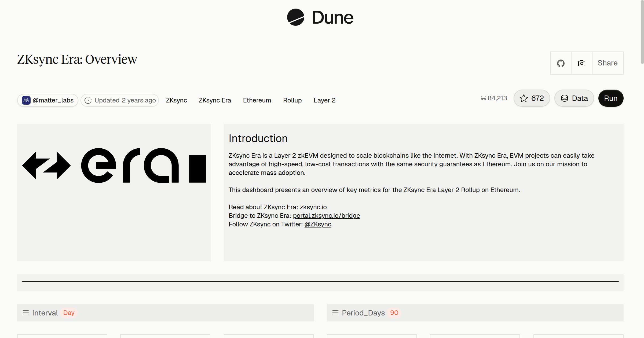This screenshot has height=338, width=644.
Task: Click the database icon in Data button
Action: point(565,98)
